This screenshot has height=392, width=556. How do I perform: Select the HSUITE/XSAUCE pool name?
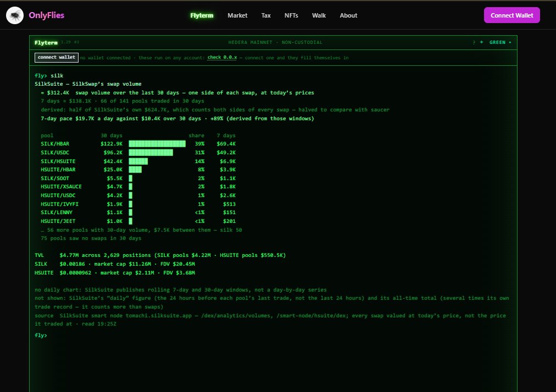pos(61,187)
